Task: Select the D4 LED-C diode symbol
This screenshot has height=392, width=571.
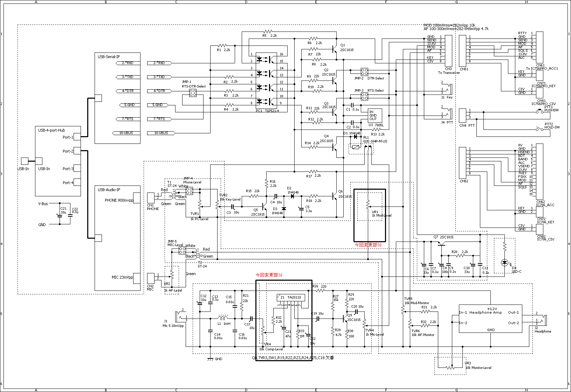Action: click(504, 262)
